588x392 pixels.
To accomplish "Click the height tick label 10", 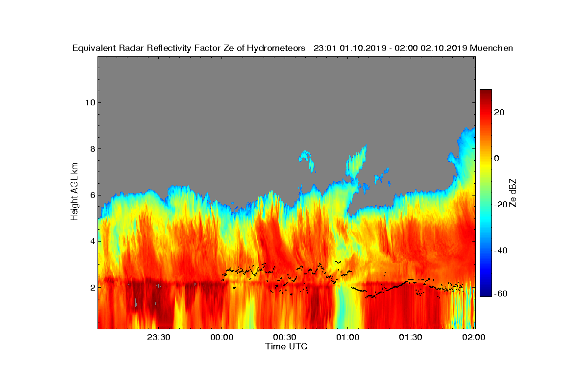I will [x=89, y=103].
